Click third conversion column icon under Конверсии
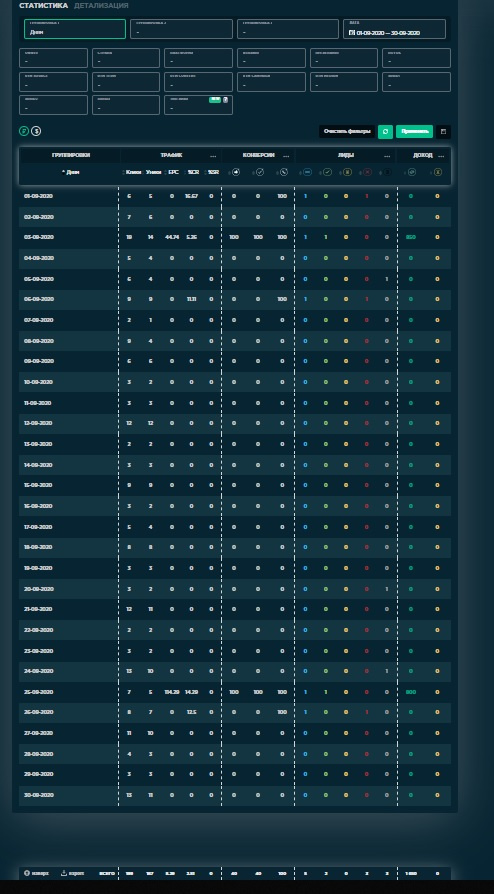The image size is (494, 894). click(x=284, y=172)
